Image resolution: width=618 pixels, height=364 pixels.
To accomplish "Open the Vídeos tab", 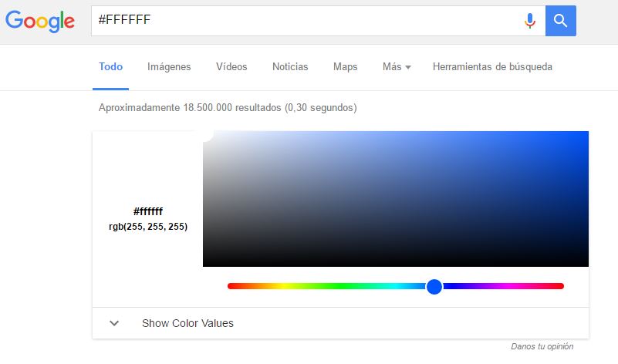I will (x=231, y=67).
